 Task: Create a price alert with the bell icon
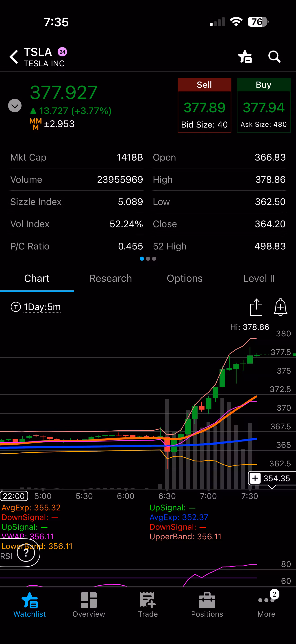[x=281, y=307]
